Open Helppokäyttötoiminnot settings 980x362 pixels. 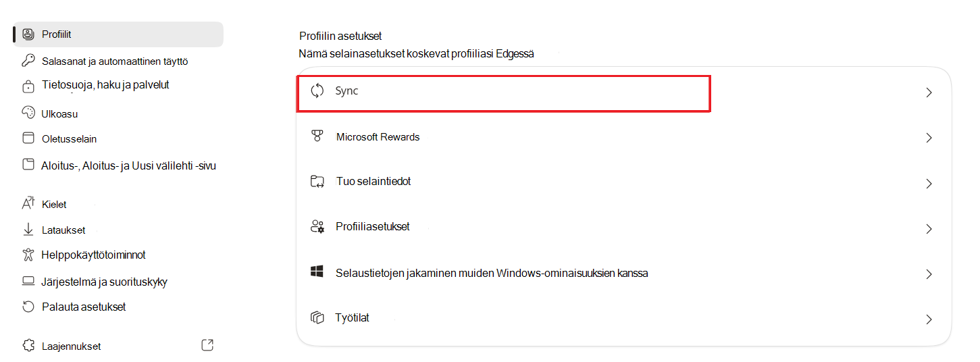93,255
